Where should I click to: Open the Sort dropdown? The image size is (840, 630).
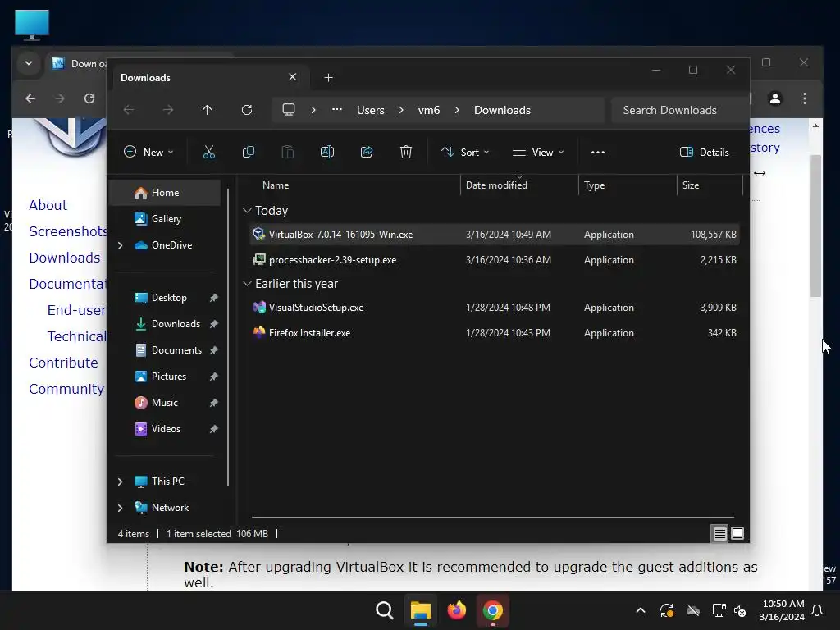point(465,152)
